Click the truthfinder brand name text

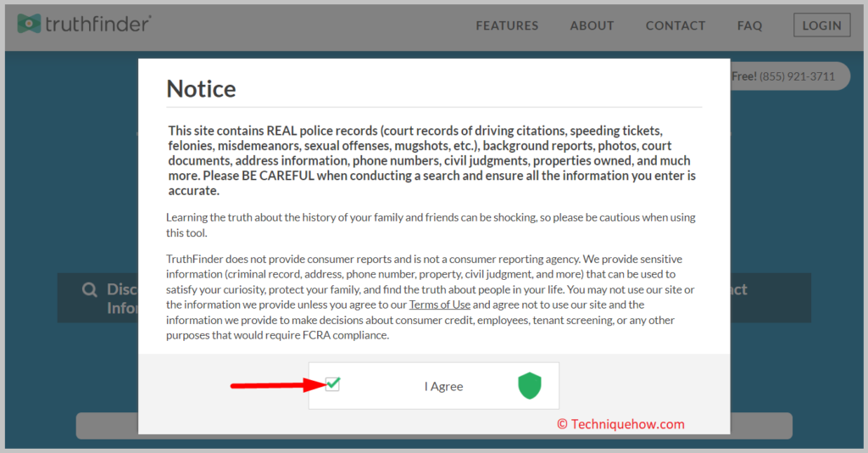(x=98, y=24)
